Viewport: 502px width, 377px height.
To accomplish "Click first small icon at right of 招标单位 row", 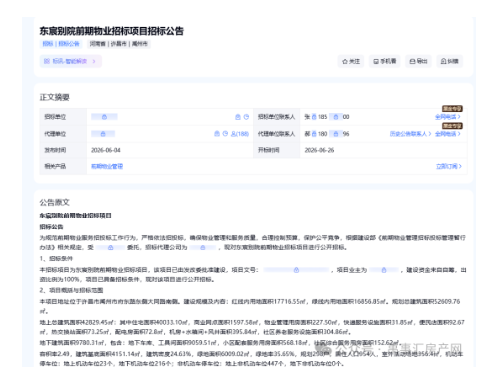I will click(238, 117).
